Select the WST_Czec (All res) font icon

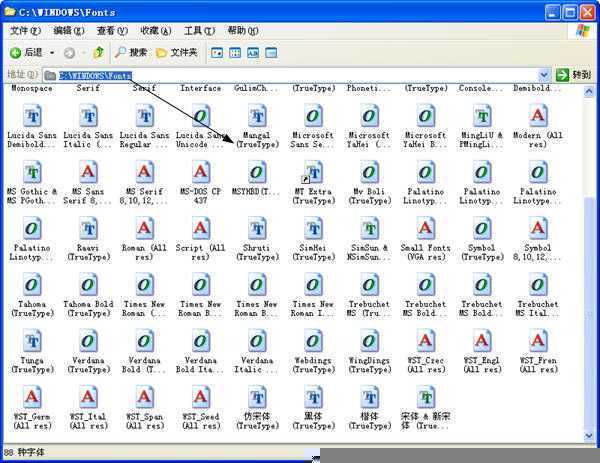pyautogui.click(x=426, y=341)
